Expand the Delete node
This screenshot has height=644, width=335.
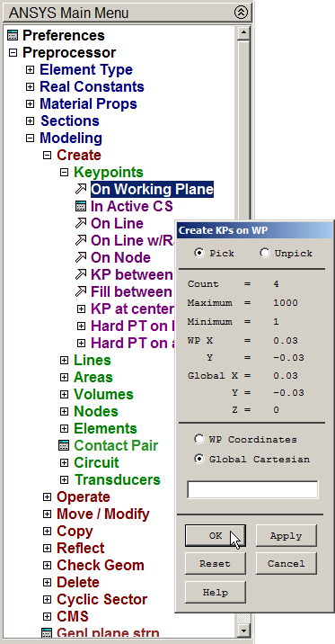48,583
